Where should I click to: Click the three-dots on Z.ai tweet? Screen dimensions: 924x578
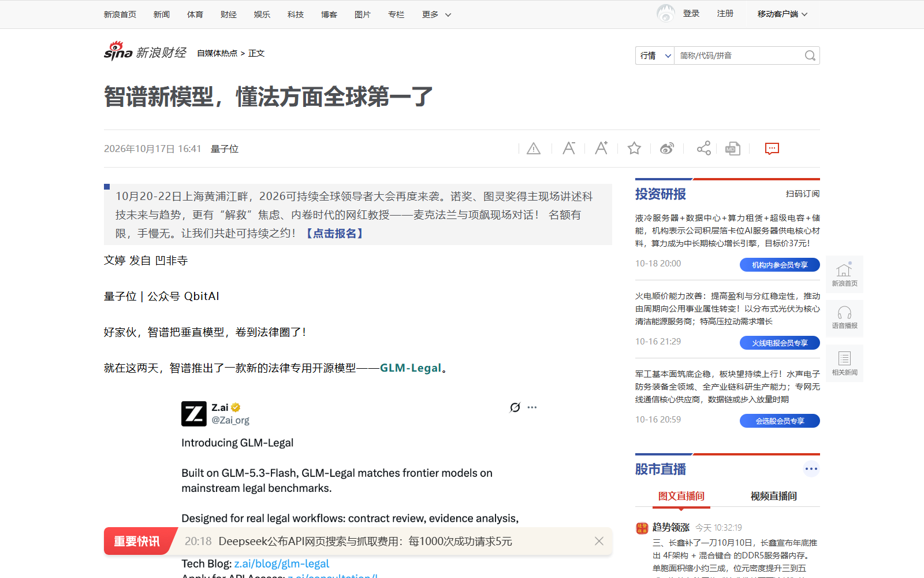pos(532,407)
